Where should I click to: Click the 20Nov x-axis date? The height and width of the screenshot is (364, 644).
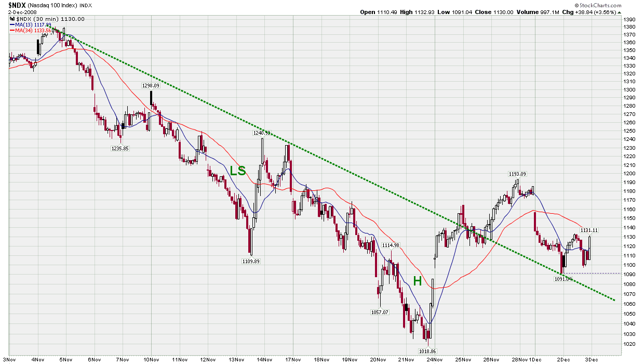pos(378,359)
